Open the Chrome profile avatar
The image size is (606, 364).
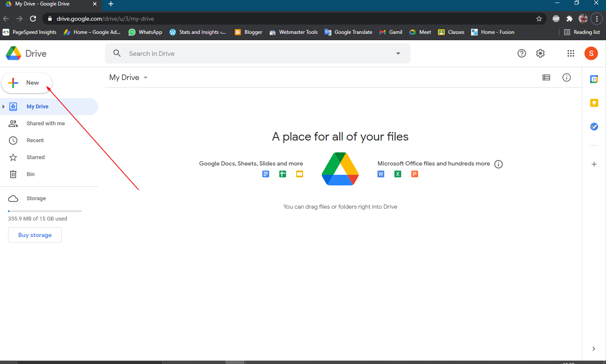click(x=583, y=19)
